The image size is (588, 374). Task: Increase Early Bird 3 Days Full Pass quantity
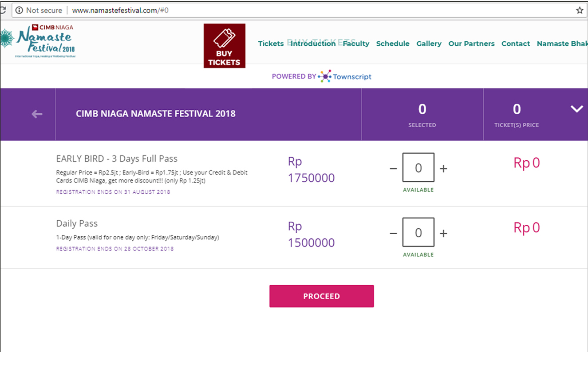pos(443,169)
